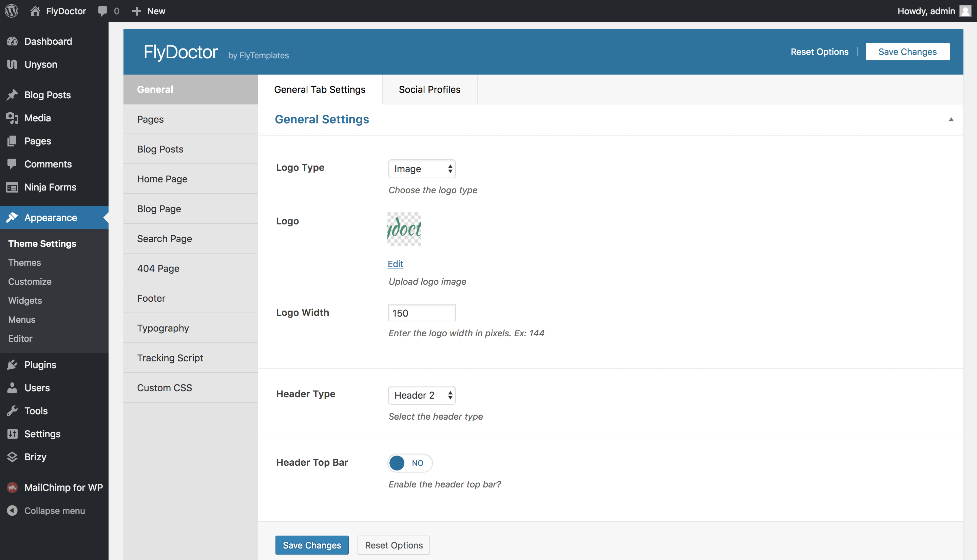Click the Collapse menu label

tap(55, 511)
